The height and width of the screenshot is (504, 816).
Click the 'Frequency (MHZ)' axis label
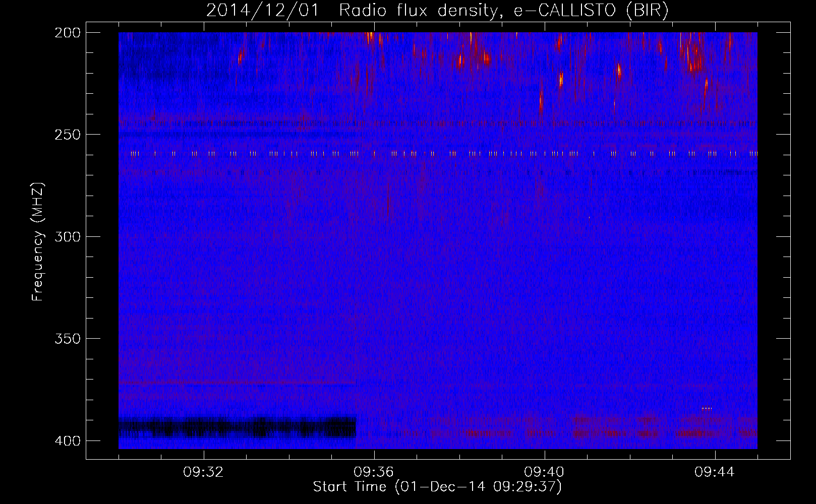point(38,241)
